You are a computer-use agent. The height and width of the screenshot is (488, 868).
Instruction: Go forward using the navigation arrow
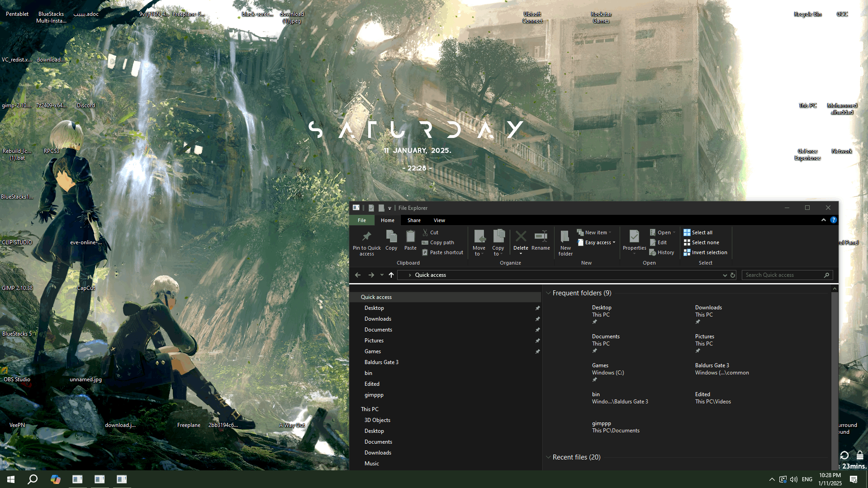[x=371, y=275]
